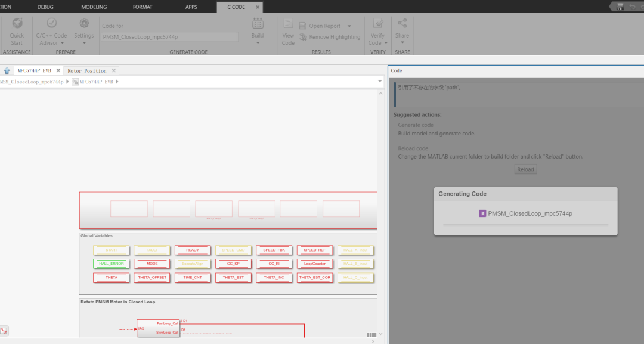The image size is (644, 344).
Task: Select the CC_KP global variable block
Action: pos(233,264)
